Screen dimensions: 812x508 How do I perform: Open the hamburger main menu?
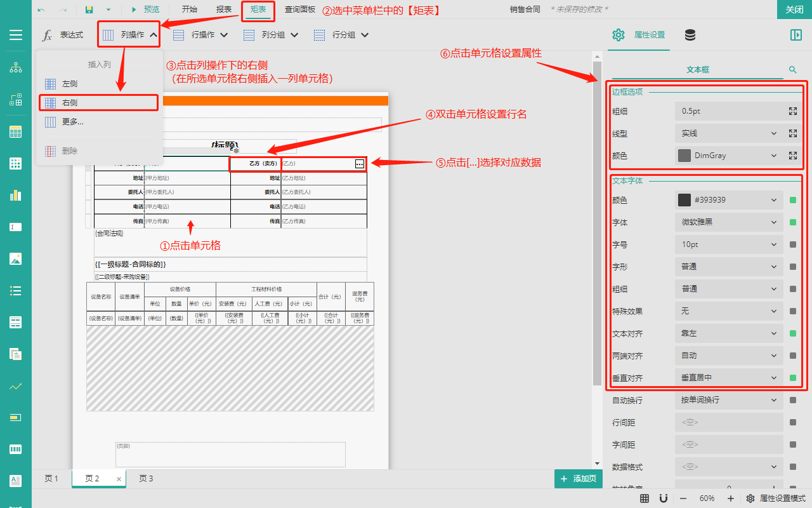click(x=16, y=35)
